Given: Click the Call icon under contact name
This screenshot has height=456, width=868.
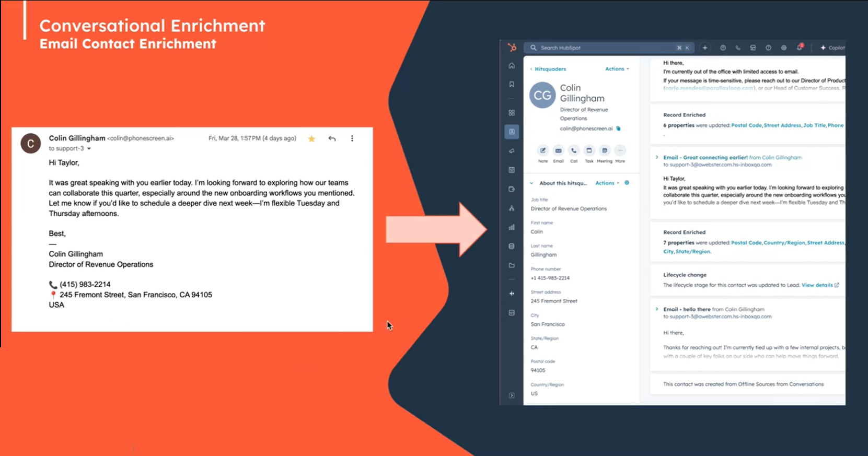Looking at the screenshot, I should point(574,151).
